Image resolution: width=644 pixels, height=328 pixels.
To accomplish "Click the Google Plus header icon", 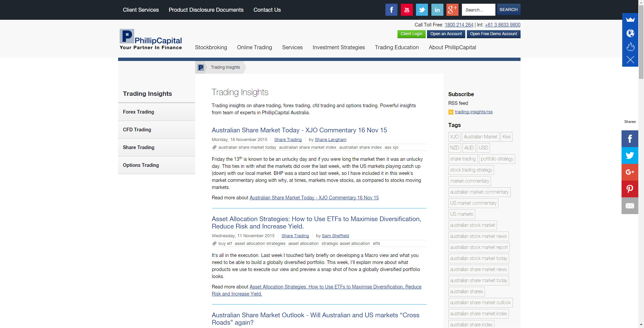I will tap(452, 10).
